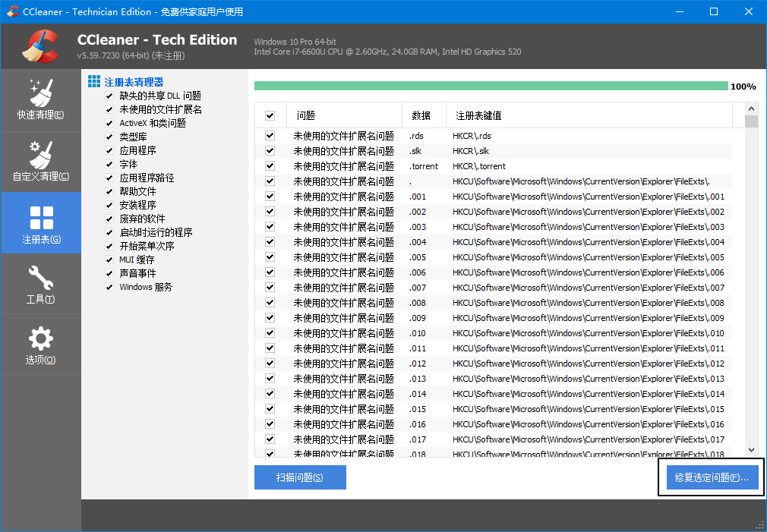The width and height of the screenshot is (767, 532).
Task: Click the green scan progress bar
Action: [491, 86]
